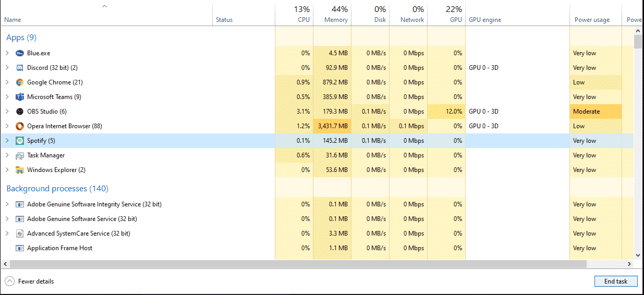Select the Application Frame Host row name
Image resolution: width=644 pixels, height=295 pixels.
[59, 248]
